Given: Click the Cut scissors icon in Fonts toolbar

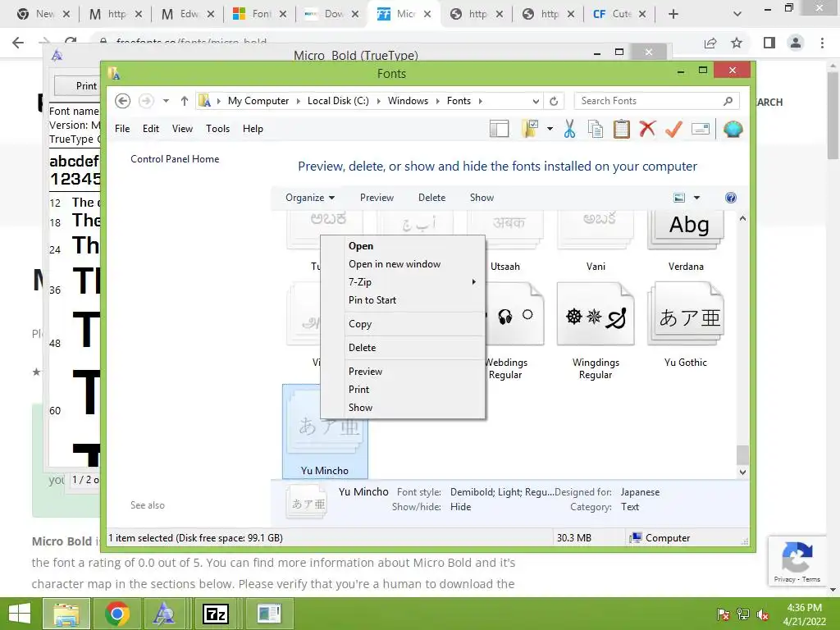Looking at the screenshot, I should (569, 129).
